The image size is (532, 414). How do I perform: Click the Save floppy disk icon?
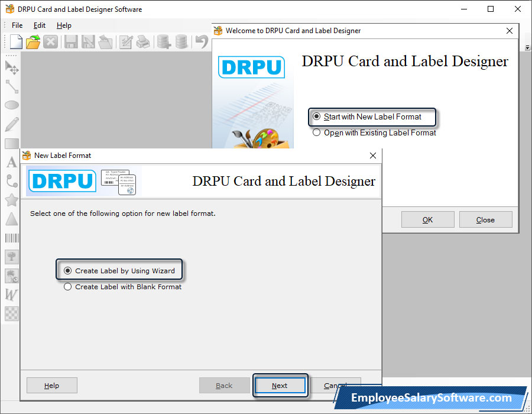point(72,42)
